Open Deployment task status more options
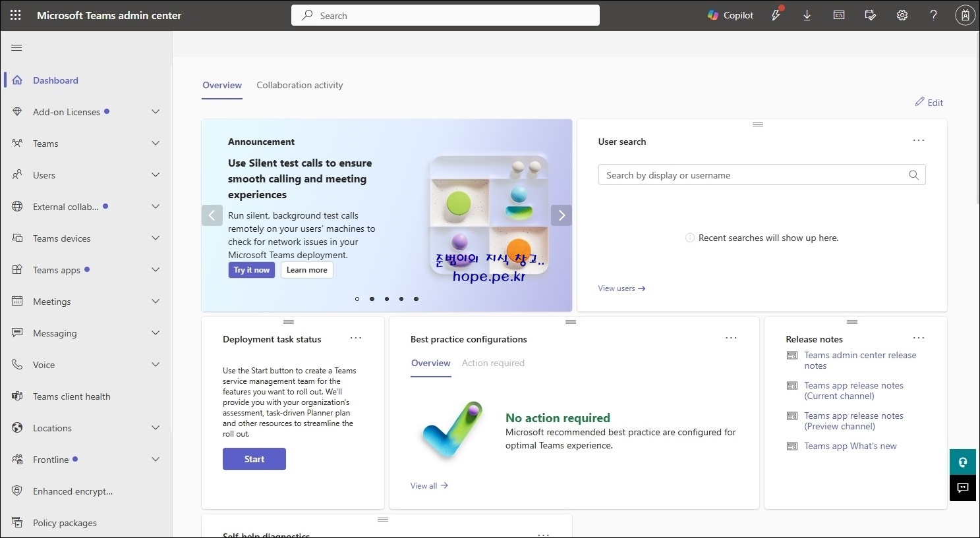Image resolution: width=980 pixels, height=538 pixels. tap(356, 338)
